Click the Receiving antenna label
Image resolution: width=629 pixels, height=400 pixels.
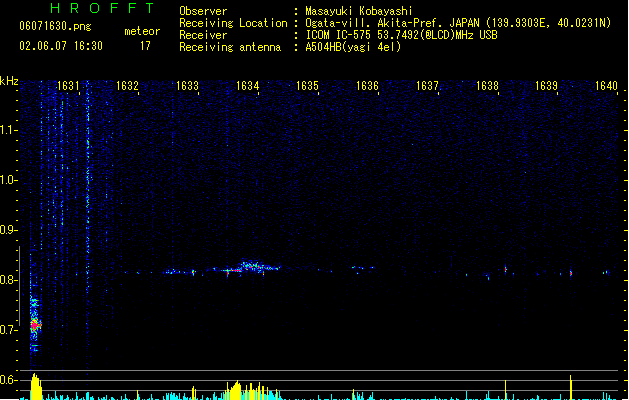click(230, 47)
